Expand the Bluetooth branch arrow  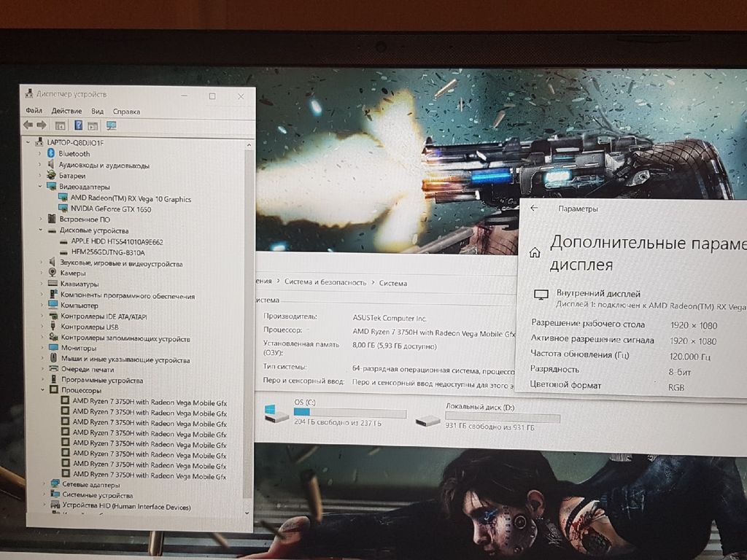point(39,153)
